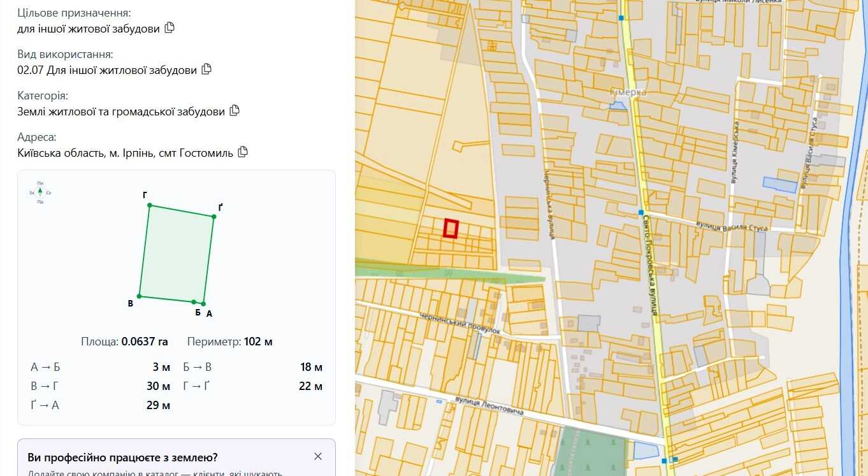Click the area value '0.0637 га'
This screenshot has height=476, width=868.
(145, 342)
